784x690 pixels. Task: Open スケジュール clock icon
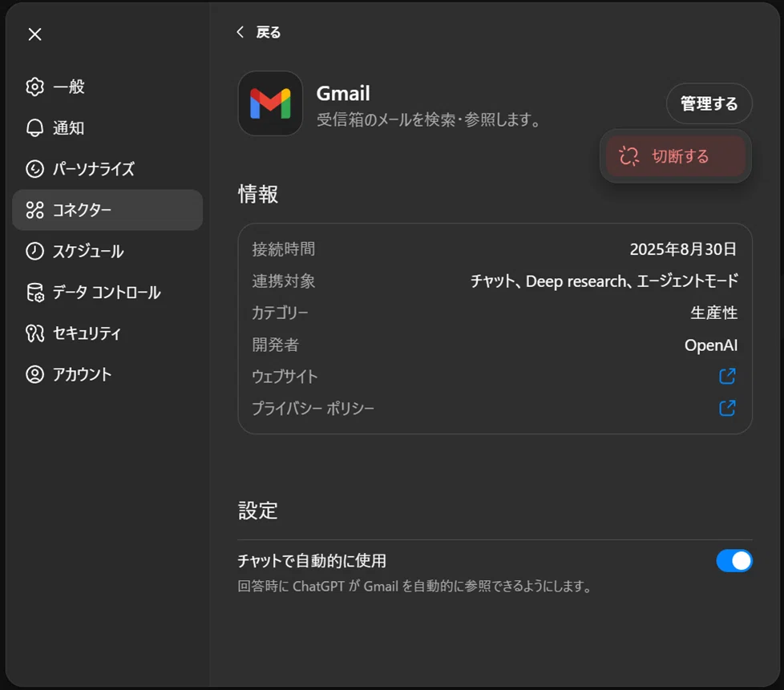35,251
